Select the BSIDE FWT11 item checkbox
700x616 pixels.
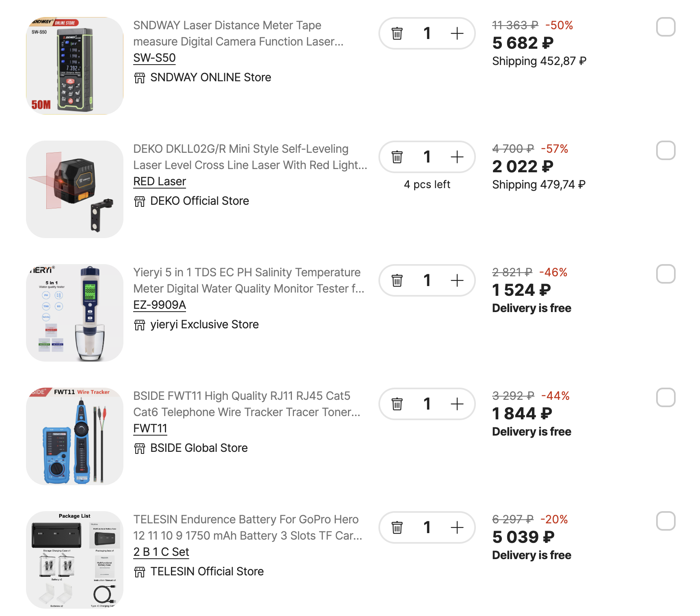[665, 397]
